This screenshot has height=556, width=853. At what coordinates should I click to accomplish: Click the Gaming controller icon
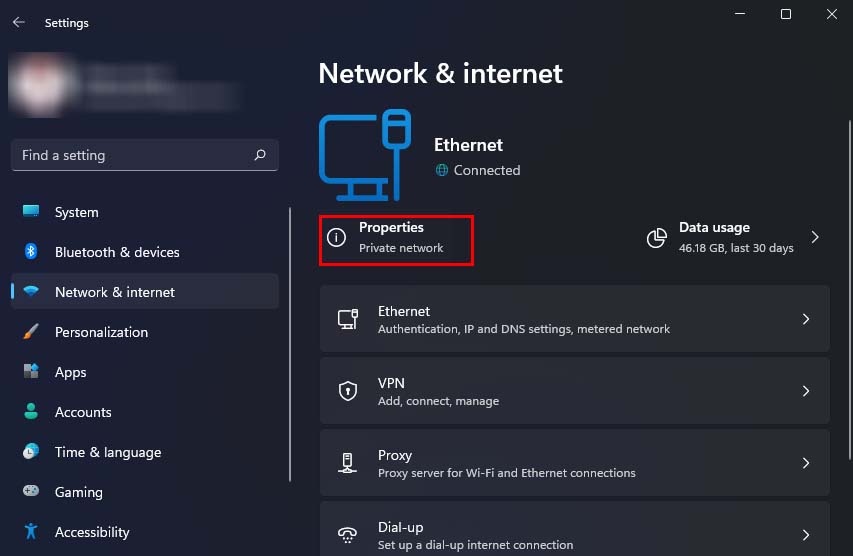pos(31,492)
